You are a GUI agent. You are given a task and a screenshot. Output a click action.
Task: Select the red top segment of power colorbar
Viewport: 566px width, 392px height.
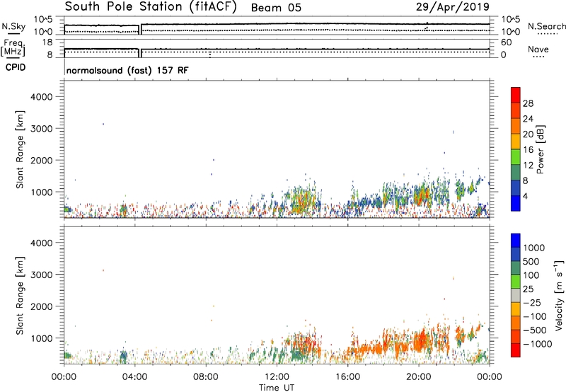tap(516, 96)
